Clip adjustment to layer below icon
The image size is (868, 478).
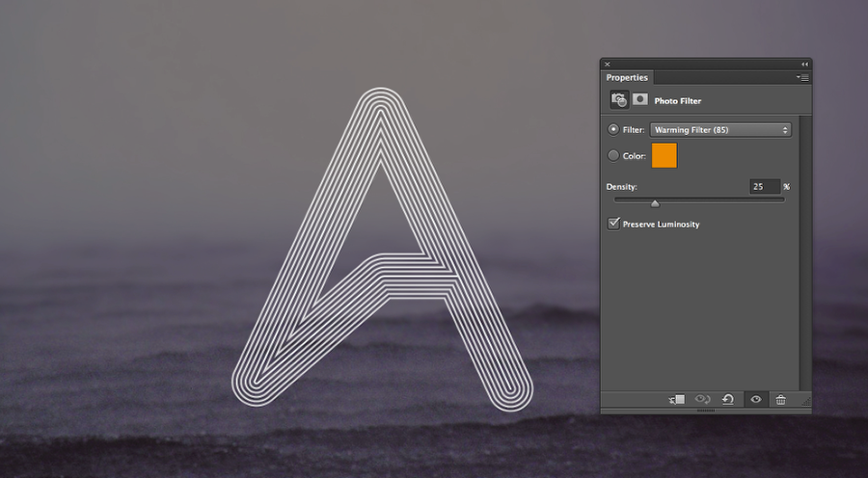(677, 399)
